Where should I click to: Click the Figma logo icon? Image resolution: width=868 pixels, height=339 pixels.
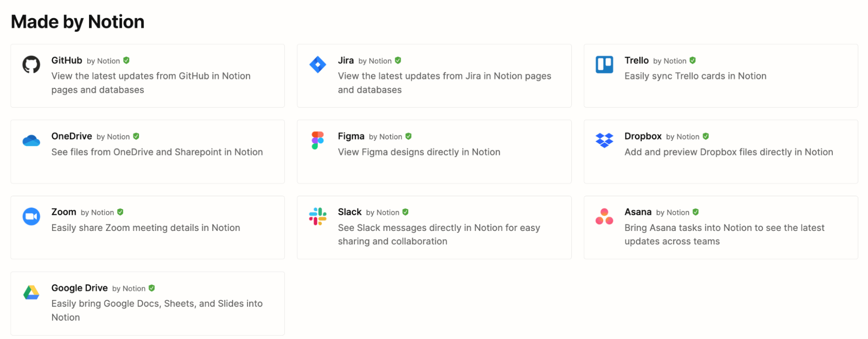(317, 141)
